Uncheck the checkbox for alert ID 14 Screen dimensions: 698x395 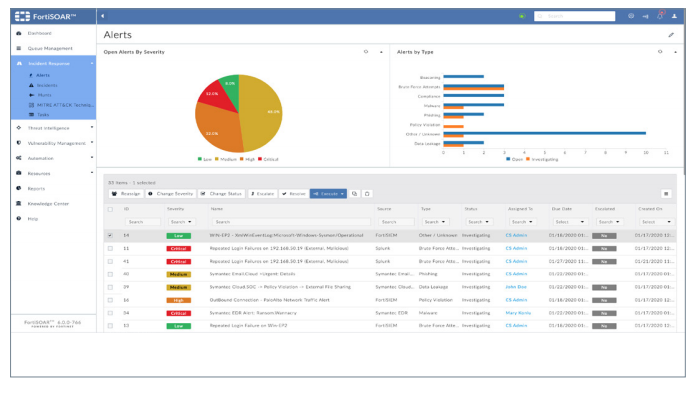coord(110,235)
